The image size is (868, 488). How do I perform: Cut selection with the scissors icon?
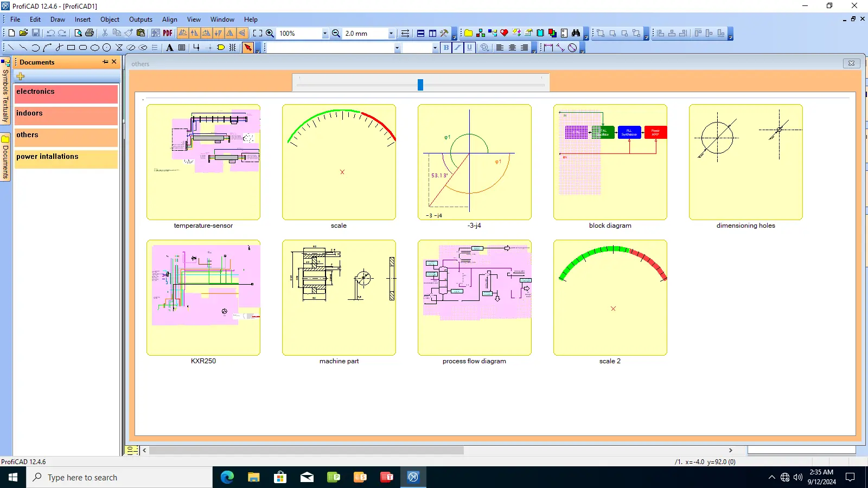(x=105, y=33)
